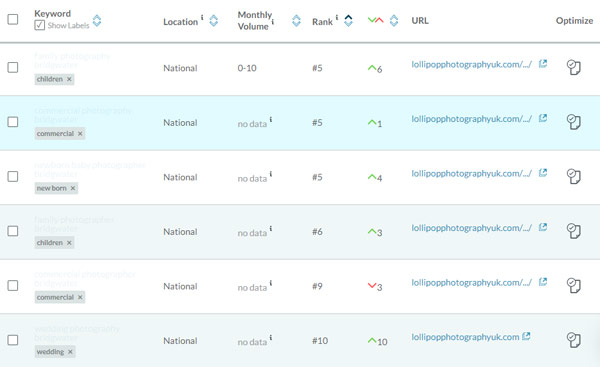
Task: Open external link icon in rank #5 children row
Action: tap(543, 64)
